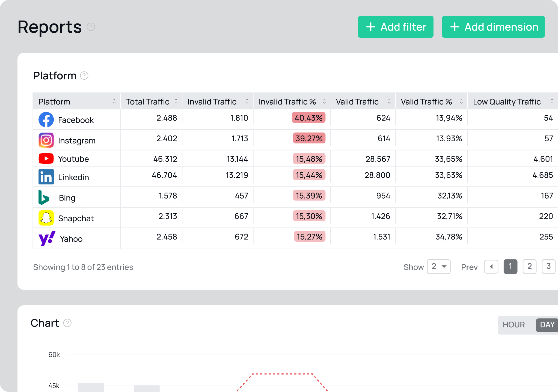Screen dimensions: 558x392
Task: Click the help icon next to Reports
Action: click(x=91, y=27)
